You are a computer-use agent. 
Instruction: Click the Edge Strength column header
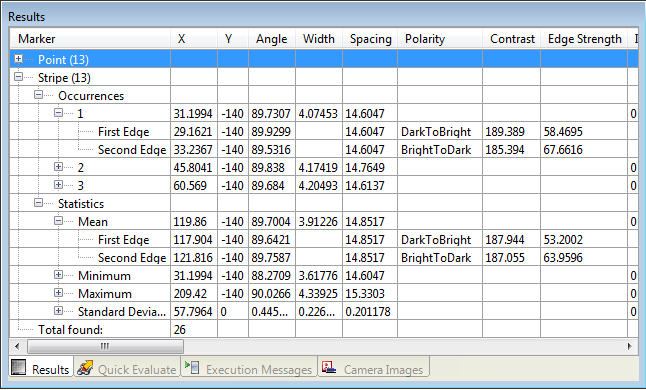[584, 39]
